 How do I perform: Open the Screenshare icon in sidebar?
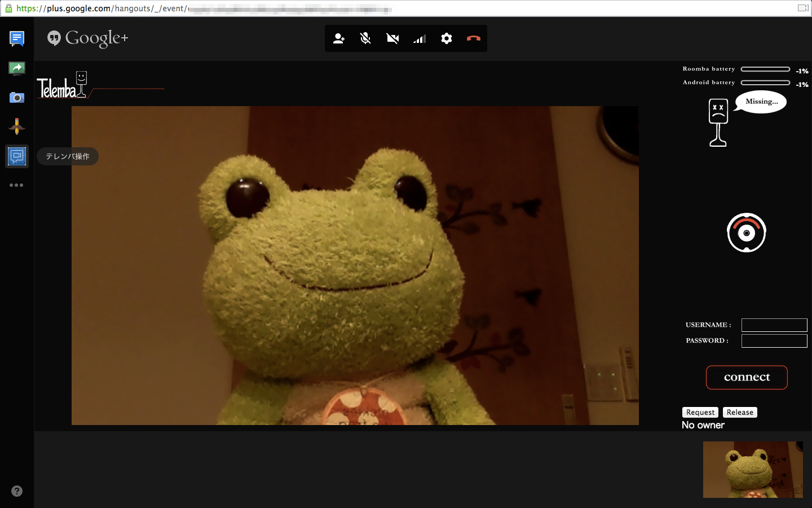tap(17, 68)
